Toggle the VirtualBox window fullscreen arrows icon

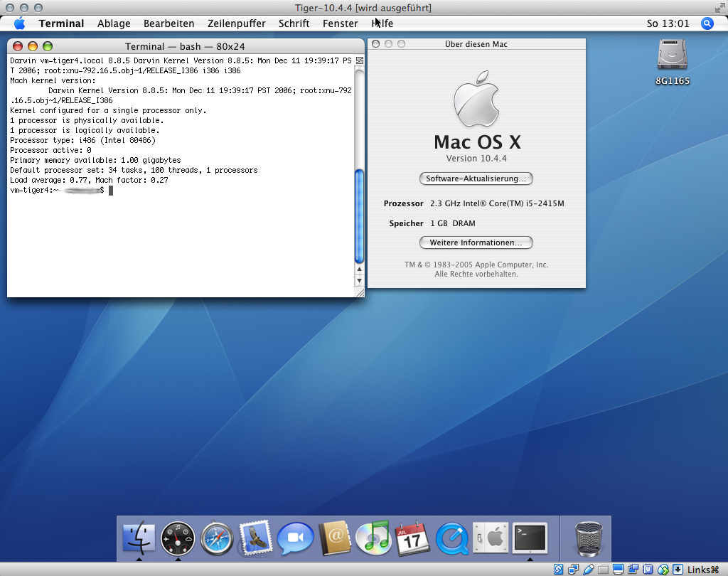pos(719,8)
